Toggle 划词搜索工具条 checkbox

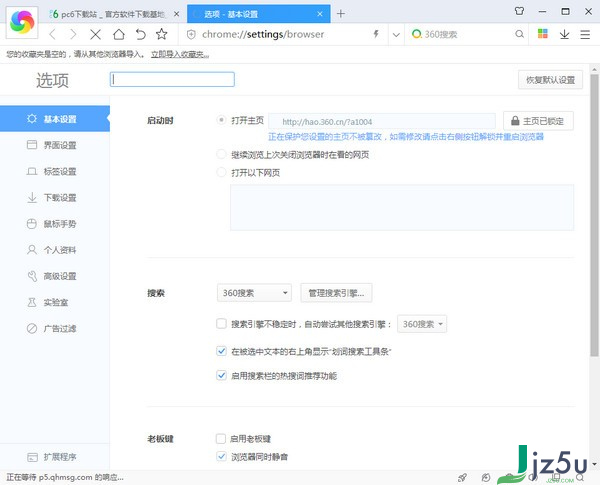click(x=221, y=351)
